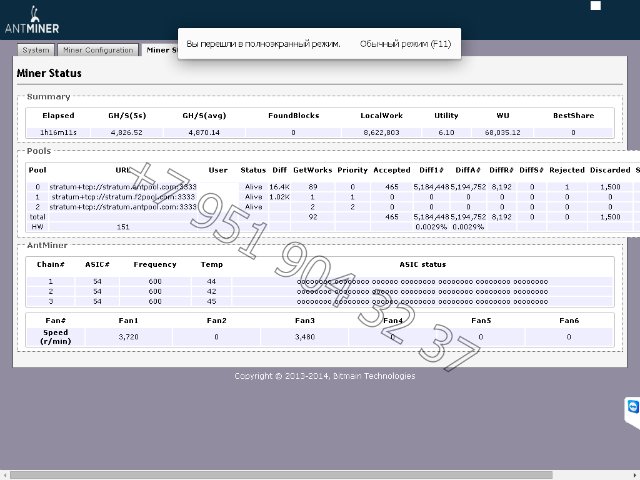Click the Diff value 1.02K

(x=279, y=197)
